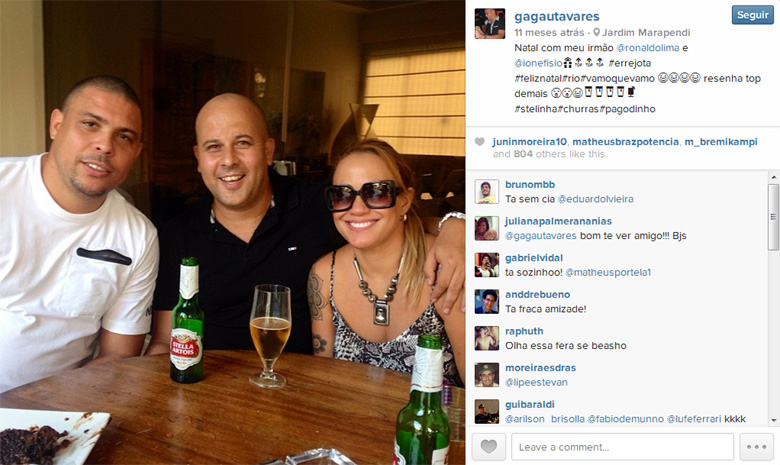Open the @ronaldolima mention link
This screenshot has width=780, height=465.
click(648, 48)
